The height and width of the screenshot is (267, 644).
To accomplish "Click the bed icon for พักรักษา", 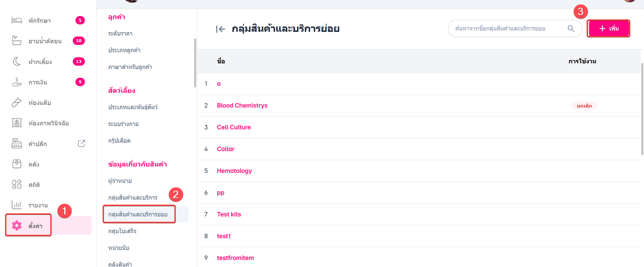I will pos(17,21).
